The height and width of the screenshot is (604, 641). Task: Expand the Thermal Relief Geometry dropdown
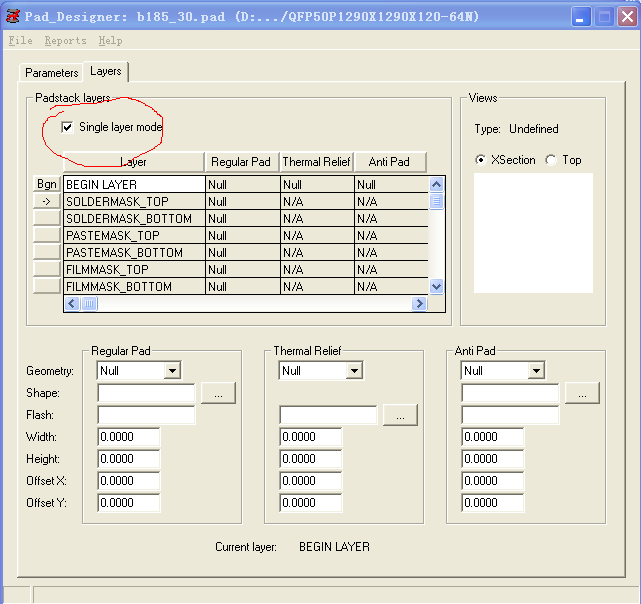[x=354, y=371]
